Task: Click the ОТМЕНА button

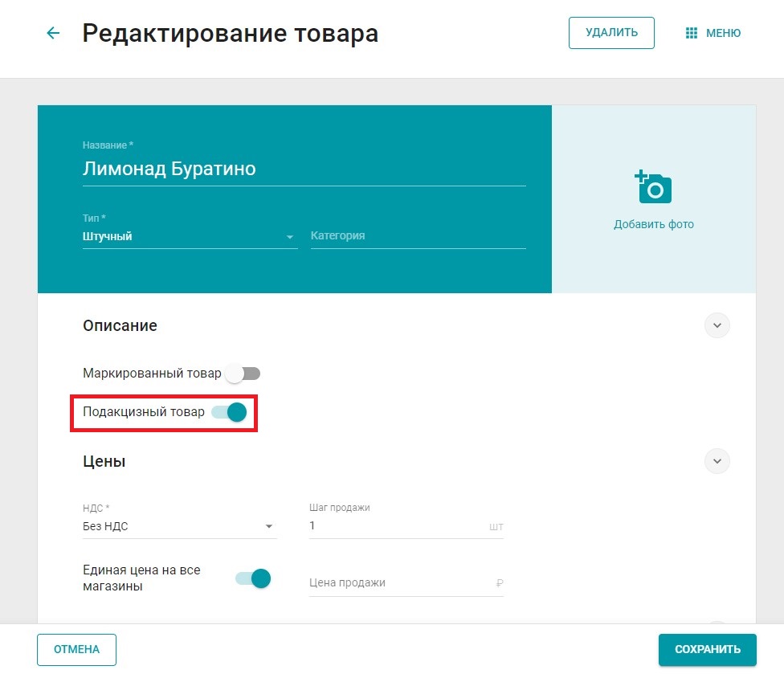Action: tap(76, 649)
